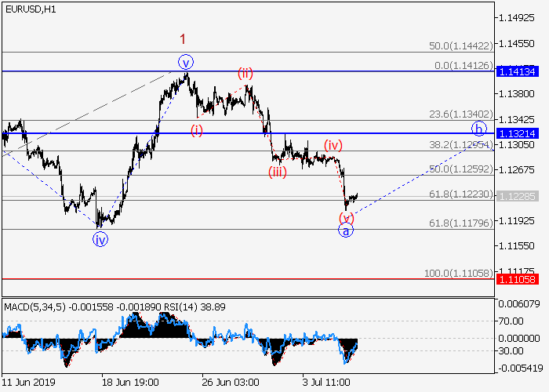The image size is (549, 392).
Task: Select the 1.14134 blue price level tag
Action: (x=517, y=71)
